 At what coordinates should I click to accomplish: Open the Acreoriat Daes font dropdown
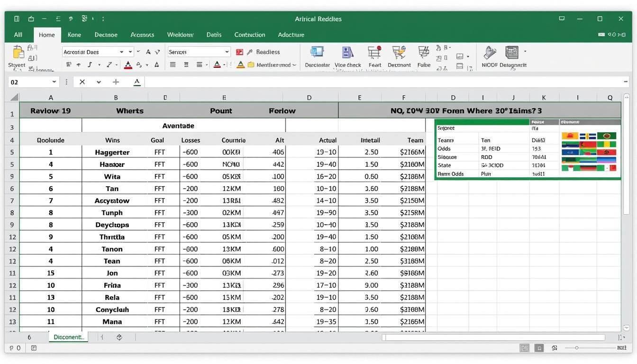click(x=122, y=52)
